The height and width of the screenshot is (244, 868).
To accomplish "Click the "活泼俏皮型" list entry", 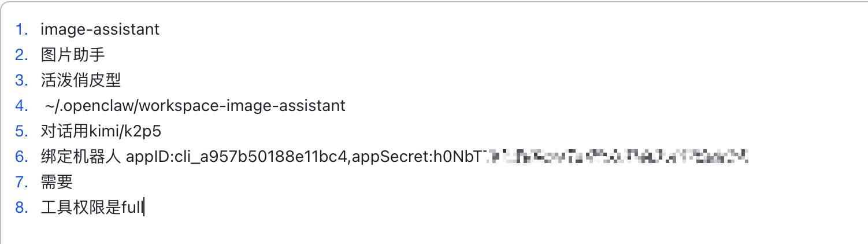I will (80, 80).
